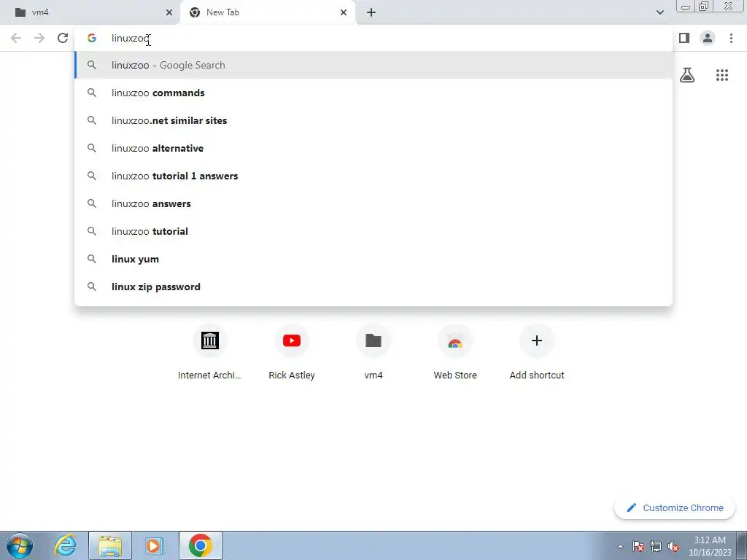Launch Internet Explorer from taskbar
This screenshot has height=560, width=747.
(65, 545)
